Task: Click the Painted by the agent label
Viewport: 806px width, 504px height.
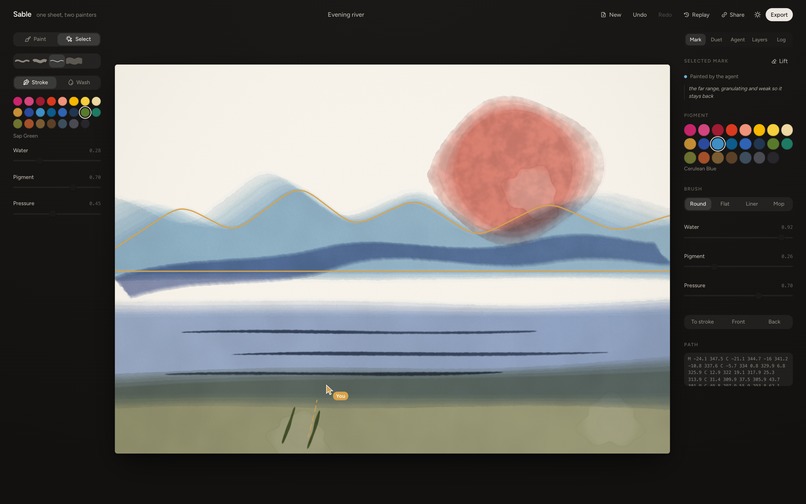Action: pos(713,77)
